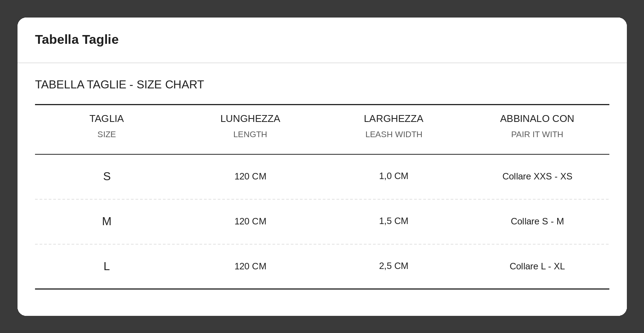Click the Collare L - XL cell
This screenshot has height=333, width=644.
pos(537,266)
